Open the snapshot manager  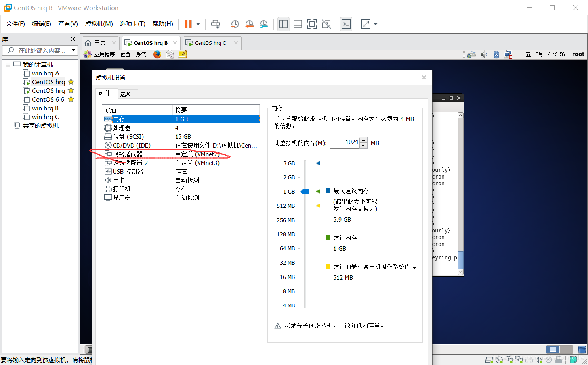click(x=263, y=24)
